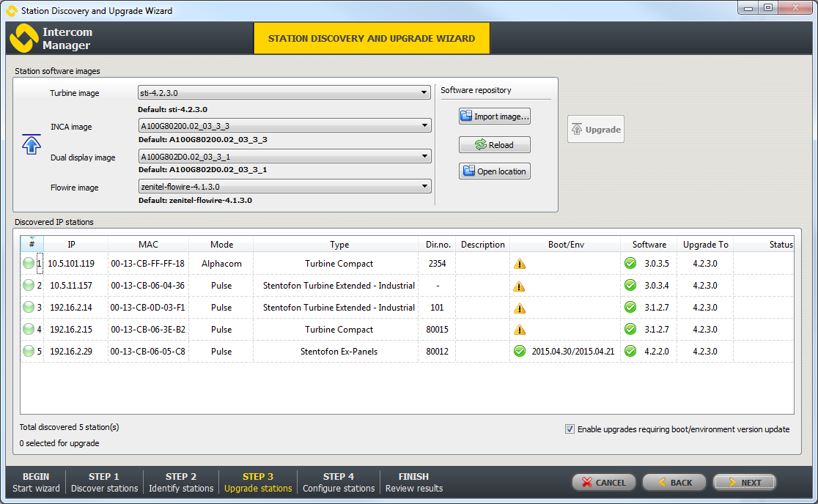Click green status circle of station 5
Image resolution: width=818 pixels, height=504 pixels.
click(29, 352)
